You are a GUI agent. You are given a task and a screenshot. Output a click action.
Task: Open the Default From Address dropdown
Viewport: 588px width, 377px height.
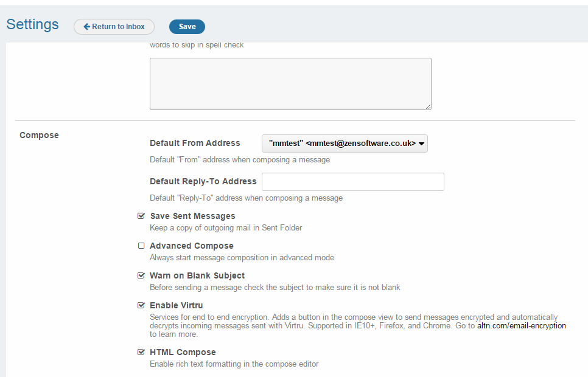pos(345,143)
